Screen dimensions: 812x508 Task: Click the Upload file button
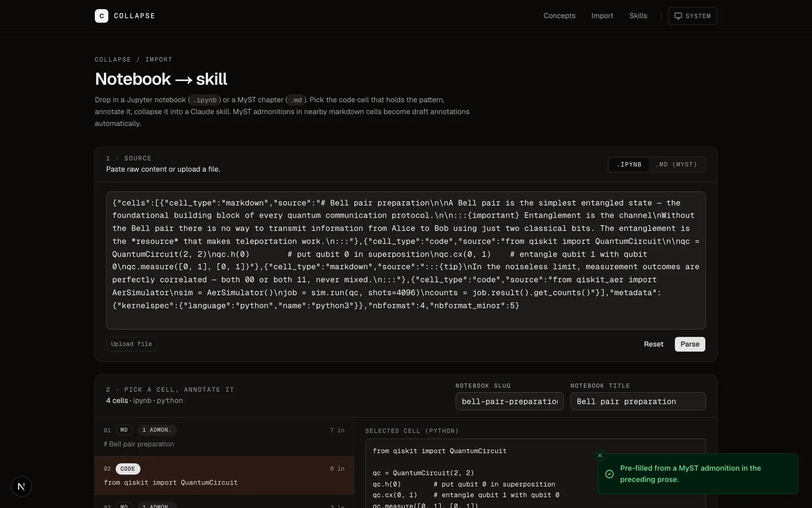pyautogui.click(x=131, y=344)
